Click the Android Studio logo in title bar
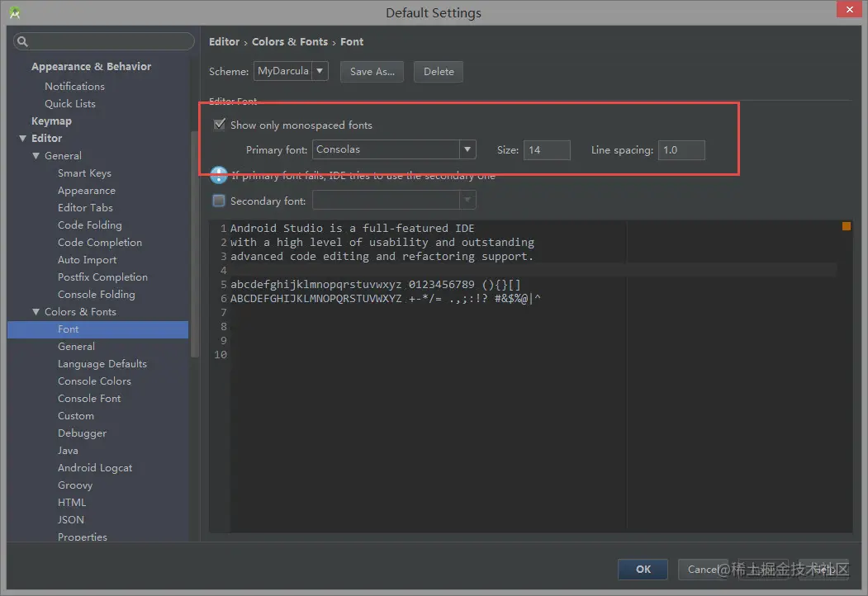Screen dimensions: 868x596 (15, 12)
